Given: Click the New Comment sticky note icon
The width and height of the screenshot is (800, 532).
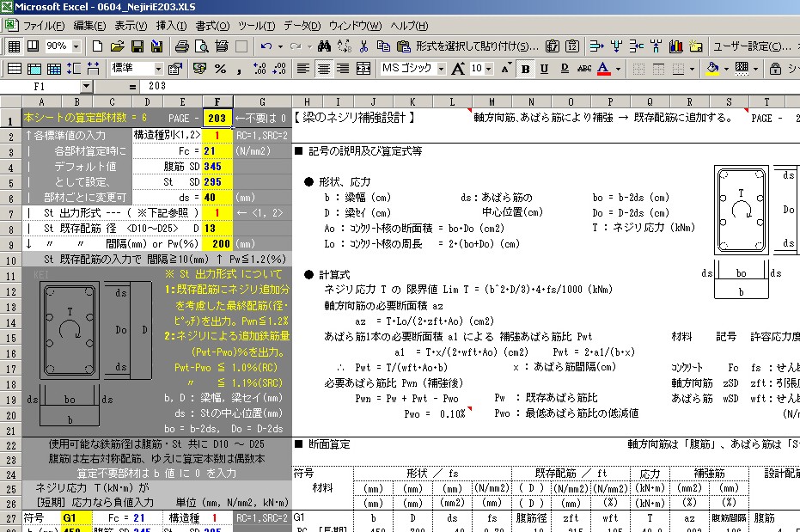Looking at the screenshot, I should (695, 46).
